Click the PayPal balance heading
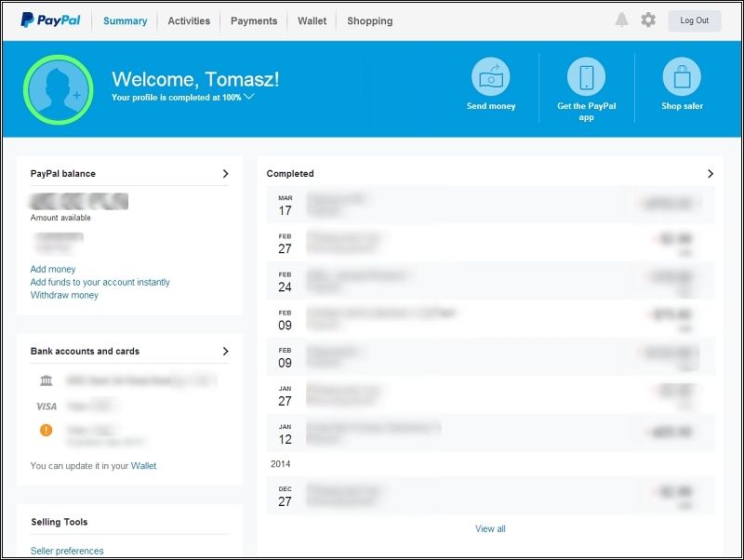The height and width of the screenshot is (560, 744). [x=63, y=174]
